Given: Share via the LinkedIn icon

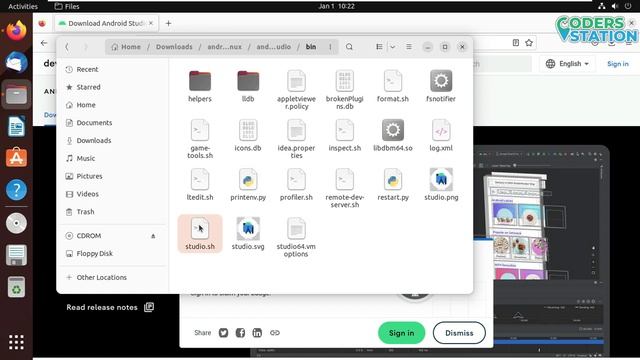Looking at the screenshot, I should 257,333.
